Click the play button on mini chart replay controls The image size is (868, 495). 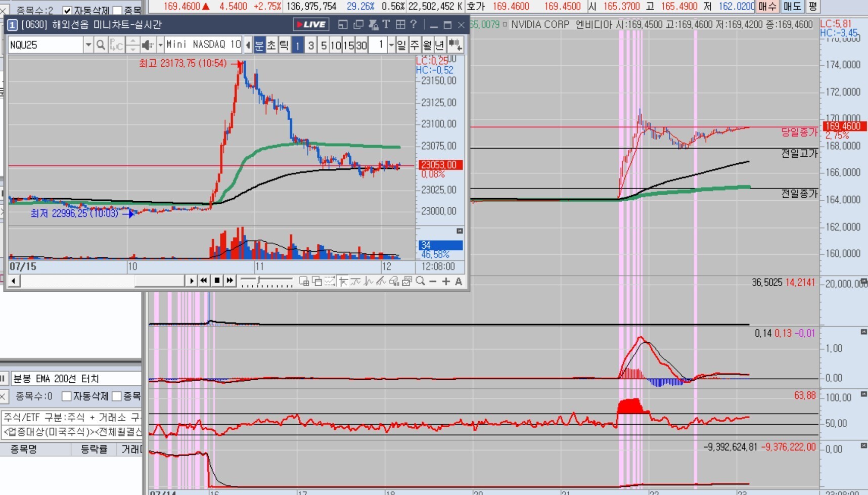pos(191,281)
